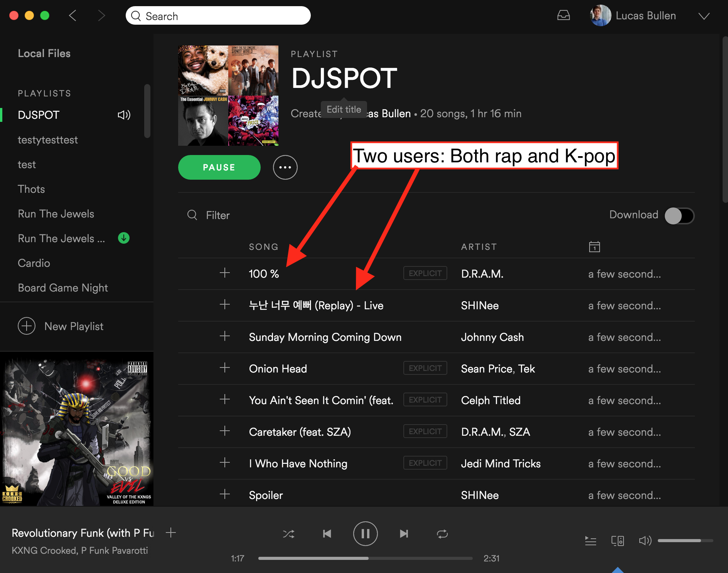Open the more options ellipsis button

[285, 167]
